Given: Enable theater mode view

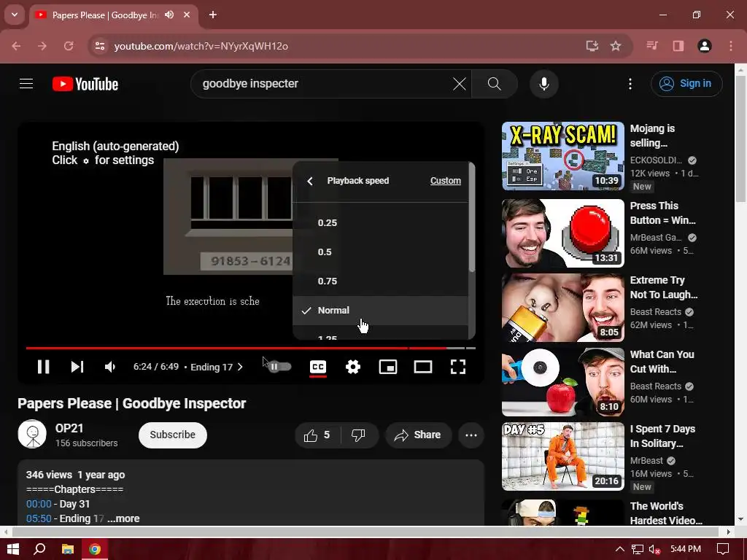Looking at the screenshot, I should tap(423, 367).
